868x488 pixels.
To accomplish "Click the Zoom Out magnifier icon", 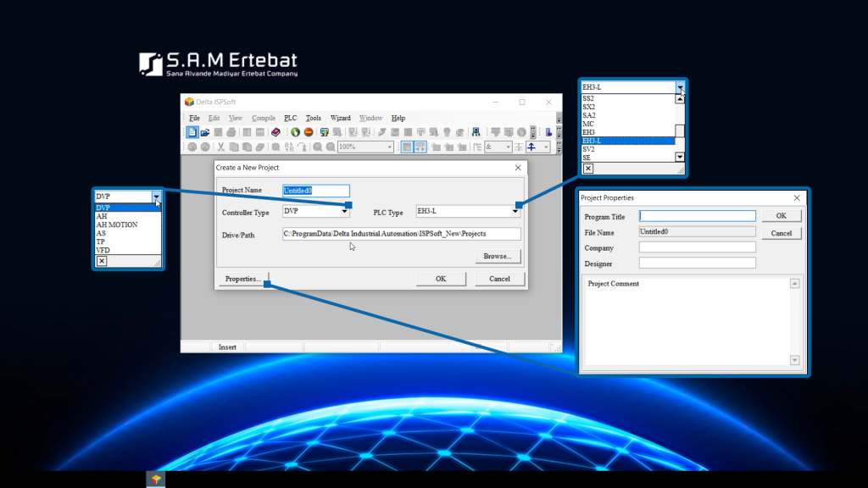I will [331, 147].
